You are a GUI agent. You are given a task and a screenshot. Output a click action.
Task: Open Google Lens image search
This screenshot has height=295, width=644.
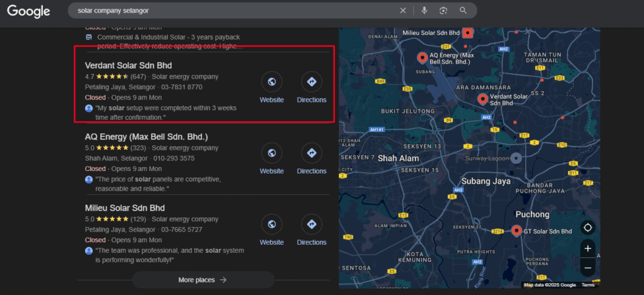pyautogui.click(x=443, y=11)
